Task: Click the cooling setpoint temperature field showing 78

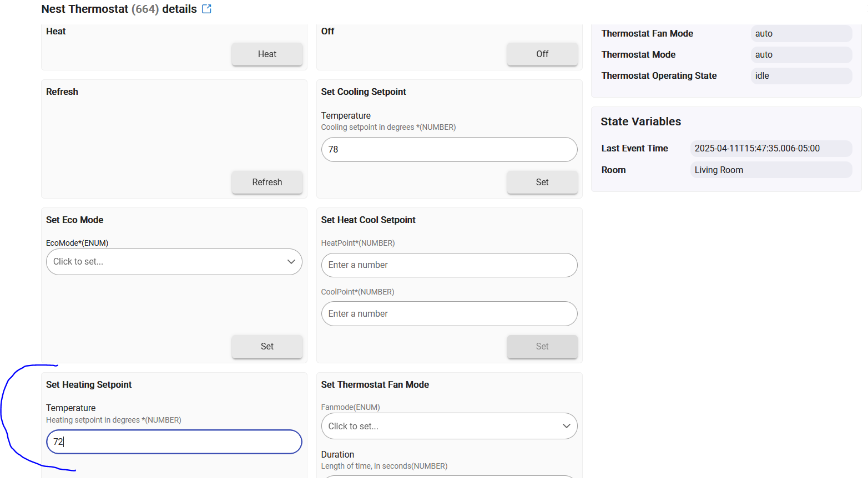Action: [x=450, y=149]
